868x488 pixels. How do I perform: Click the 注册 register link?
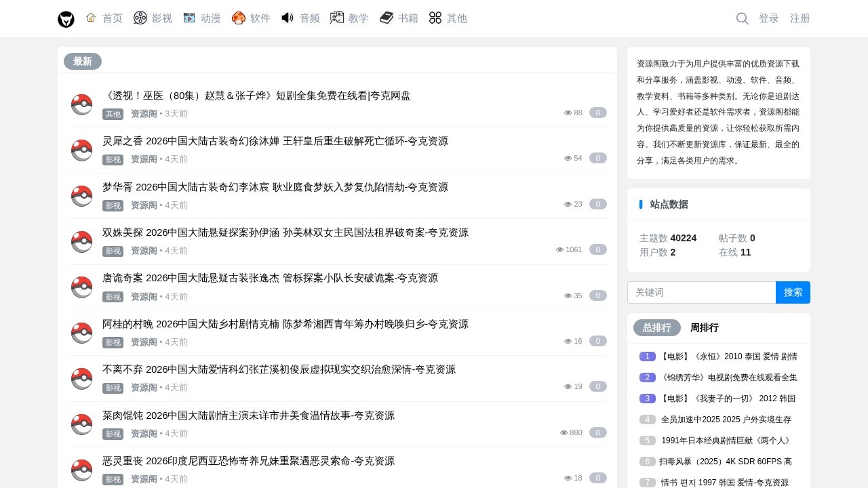pyautogui.click(x=800, y=18)
